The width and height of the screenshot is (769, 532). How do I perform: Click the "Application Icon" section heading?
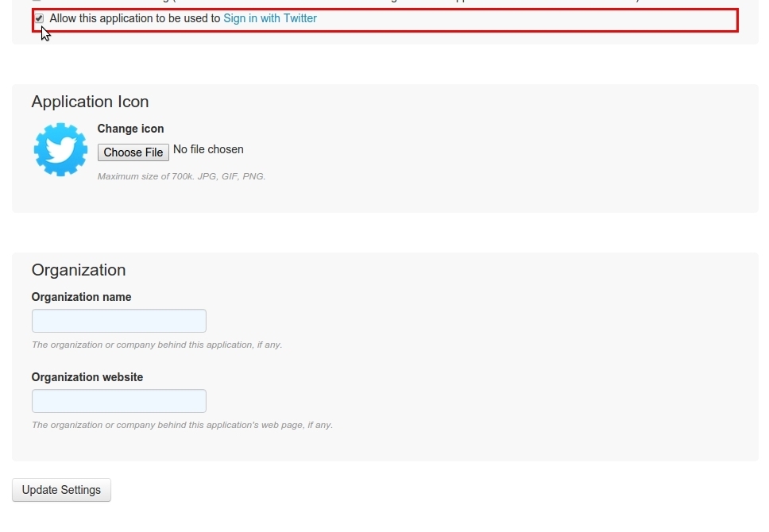(90, 102)
